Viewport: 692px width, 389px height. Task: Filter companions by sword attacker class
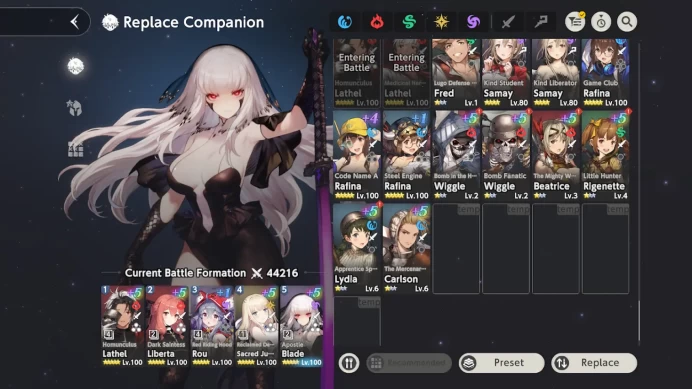508,22
